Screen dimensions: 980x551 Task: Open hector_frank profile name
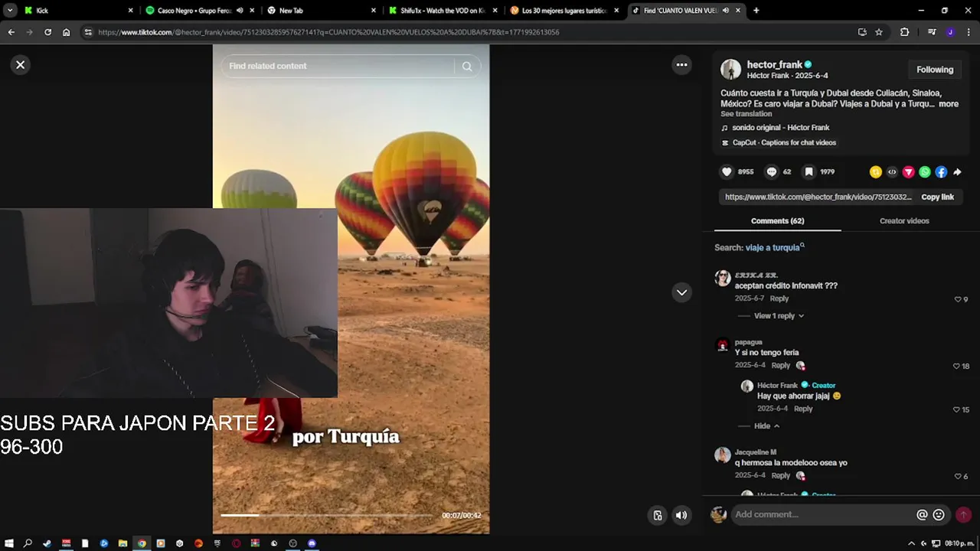click(x=774, y=65)
